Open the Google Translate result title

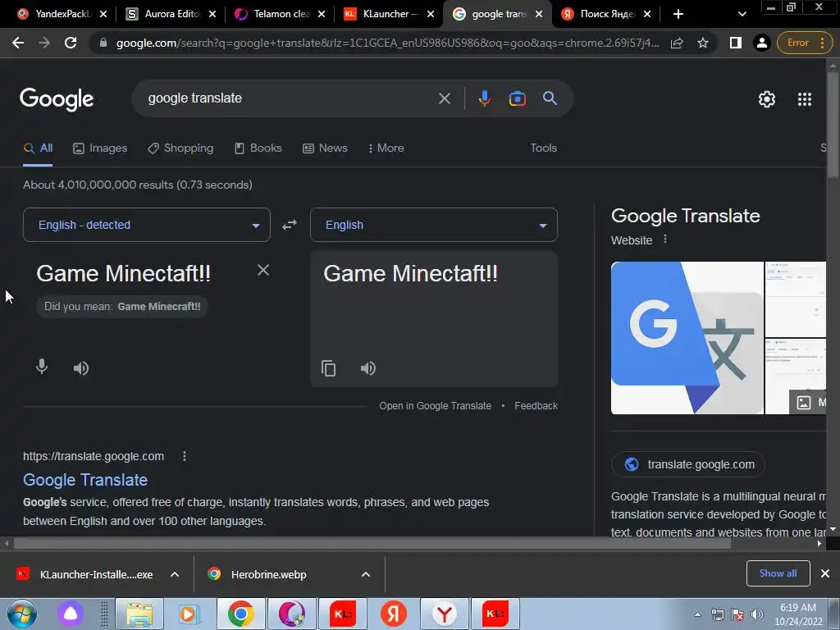85,479
